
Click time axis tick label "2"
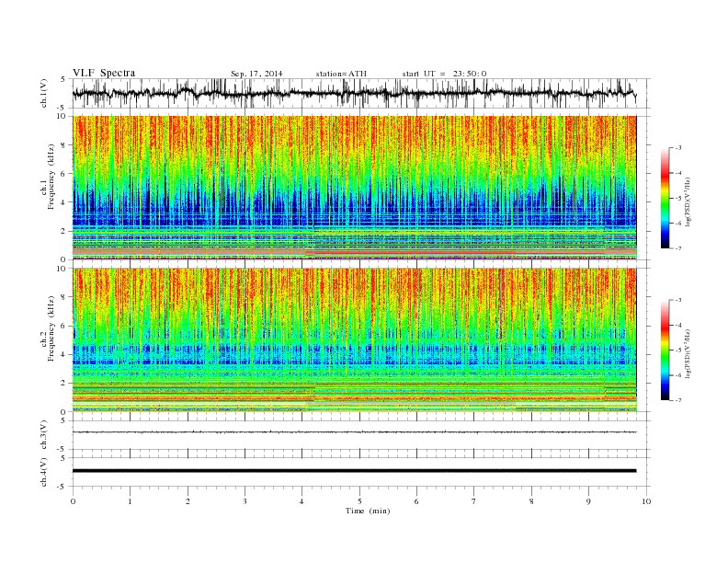tap(188, 501)
